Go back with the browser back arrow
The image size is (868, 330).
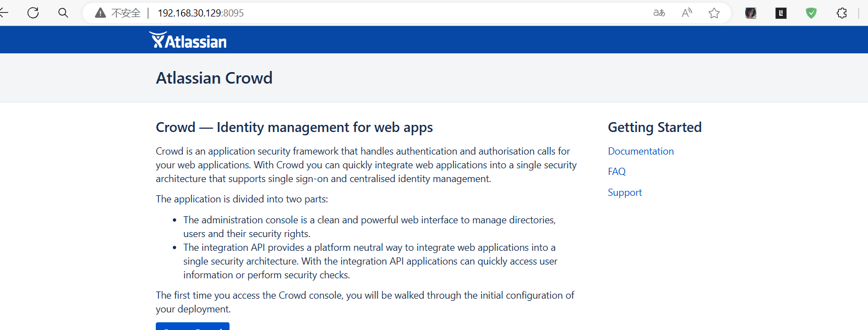coord(4,13)
